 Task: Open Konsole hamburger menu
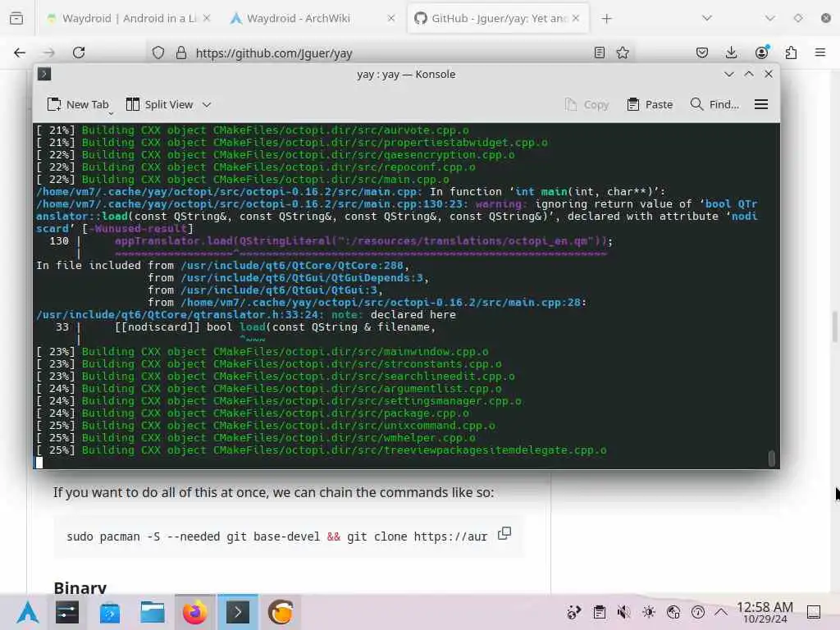coord(761,104)
